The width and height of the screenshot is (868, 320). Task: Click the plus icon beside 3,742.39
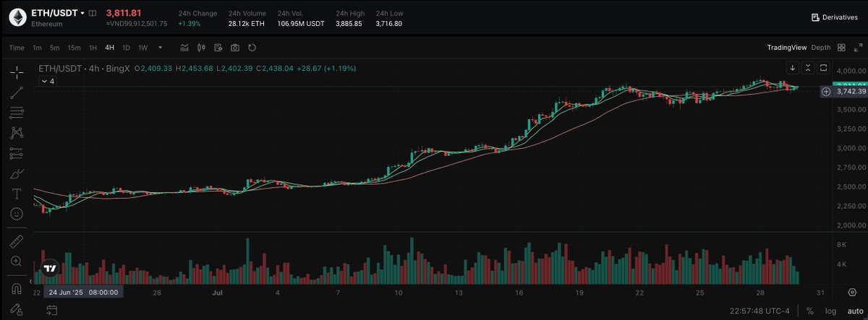tap(826, 92)
